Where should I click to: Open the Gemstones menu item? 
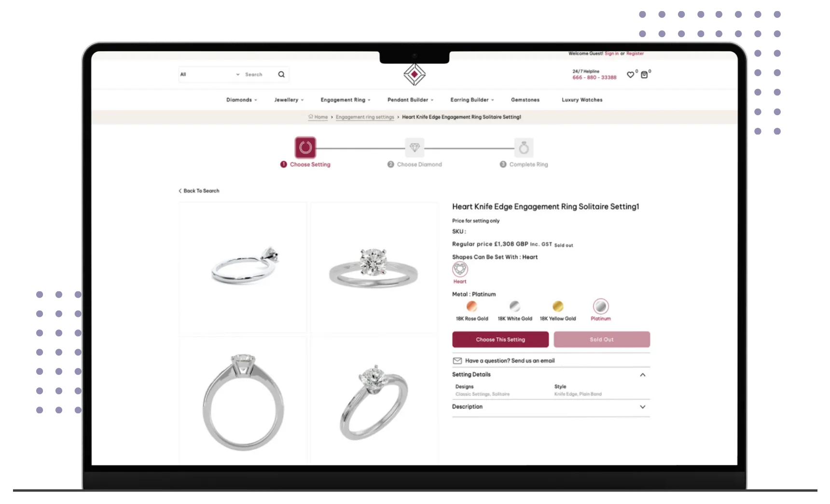click(x=525, y=100)
